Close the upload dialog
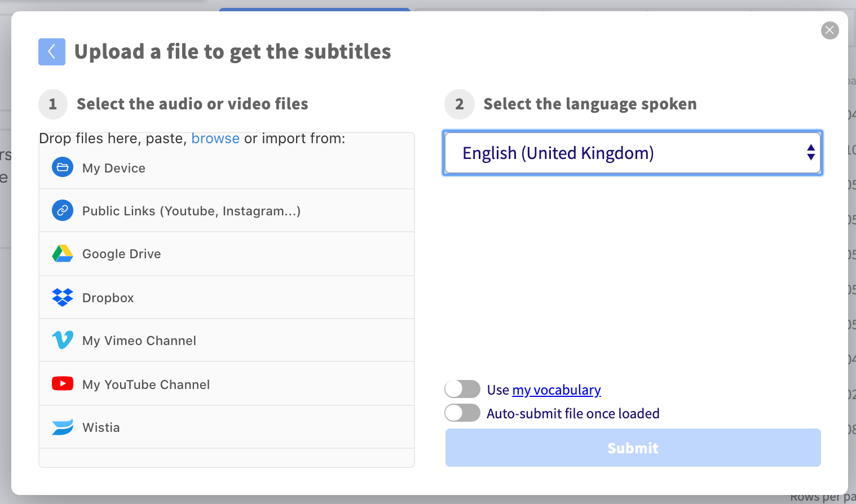This screenshot has width=856, height=504. click(x=829, y=30)
